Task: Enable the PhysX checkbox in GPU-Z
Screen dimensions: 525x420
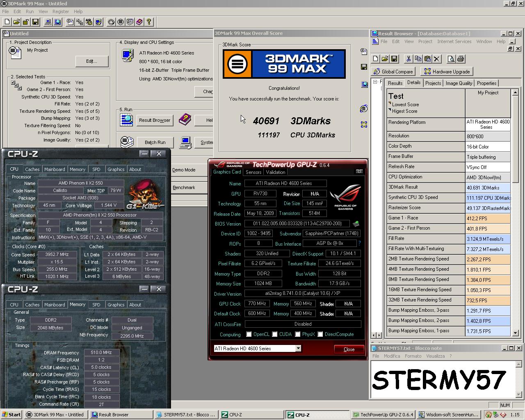Action: [x=298, y=334]
